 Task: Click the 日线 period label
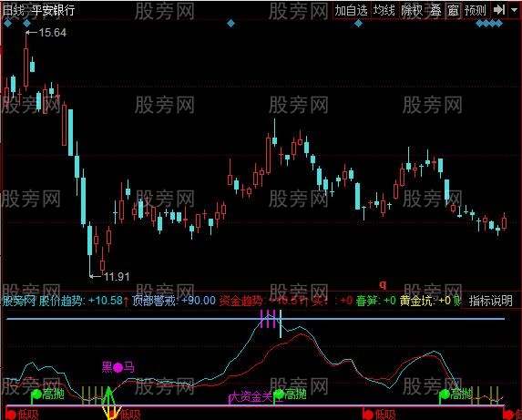coord(13,10)
